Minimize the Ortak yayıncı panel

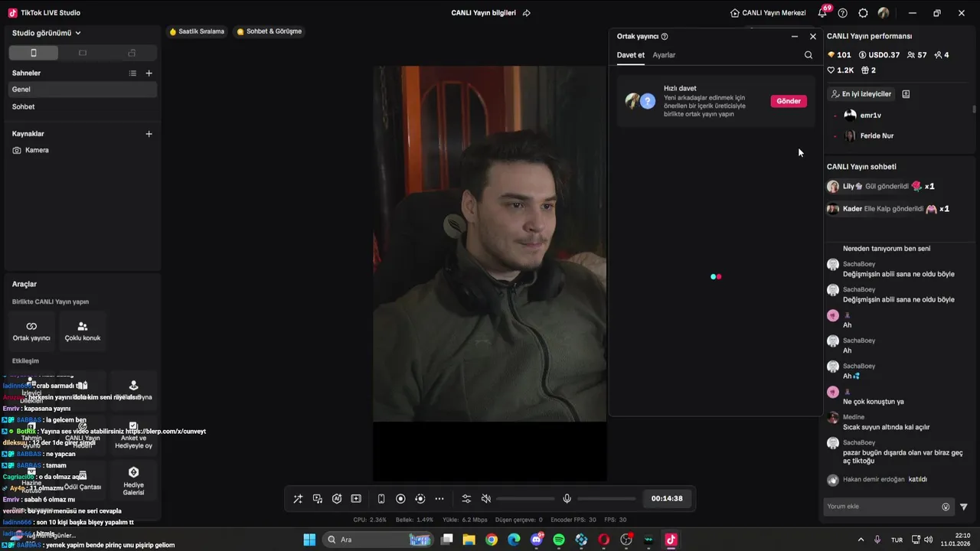pos(795,37)
